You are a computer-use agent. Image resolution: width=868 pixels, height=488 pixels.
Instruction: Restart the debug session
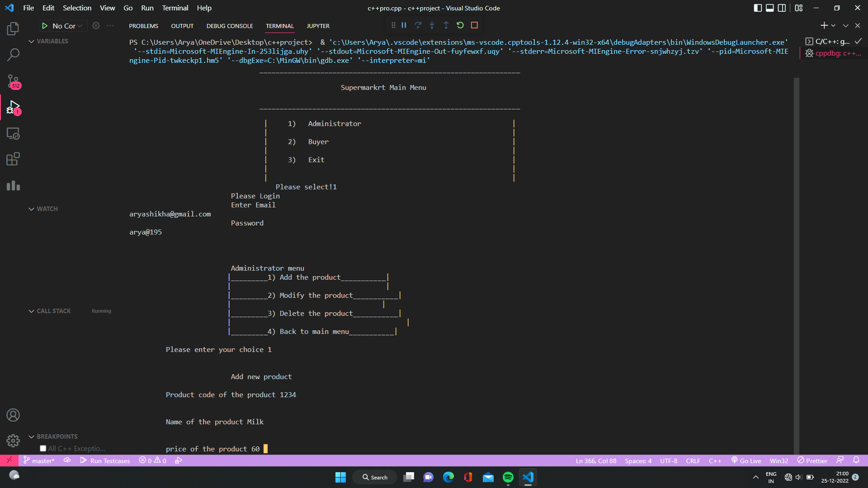tap(460, 25)
